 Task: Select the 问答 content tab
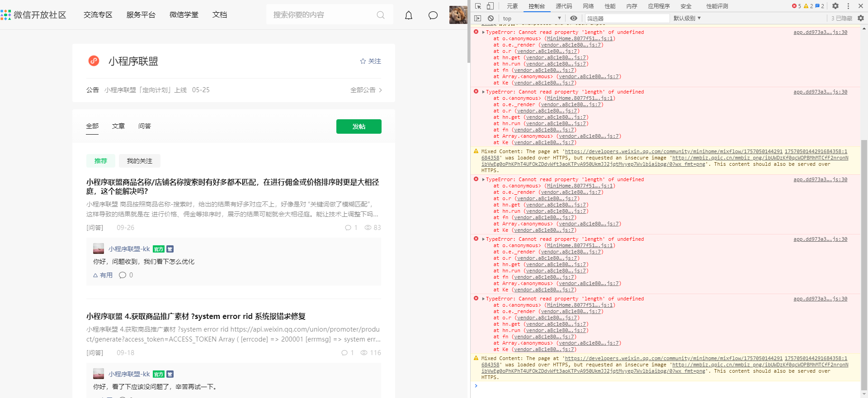pyautogui.click(x=145, y=126)
